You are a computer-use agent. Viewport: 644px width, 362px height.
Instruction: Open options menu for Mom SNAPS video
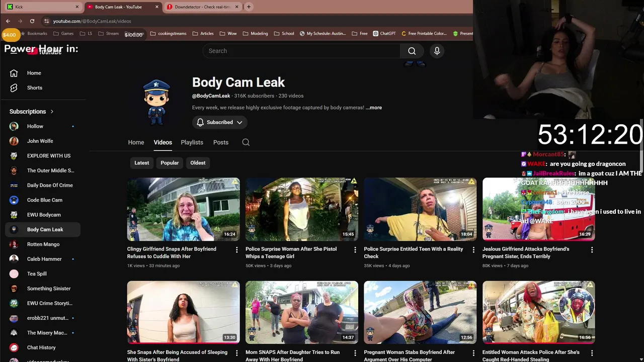pos(355,353)
